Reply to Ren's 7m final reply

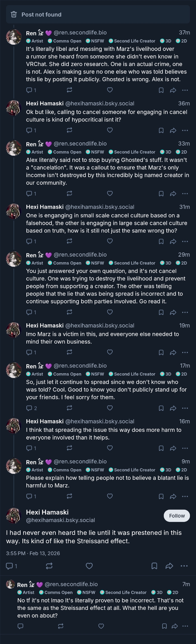click(x=20, y=626)
